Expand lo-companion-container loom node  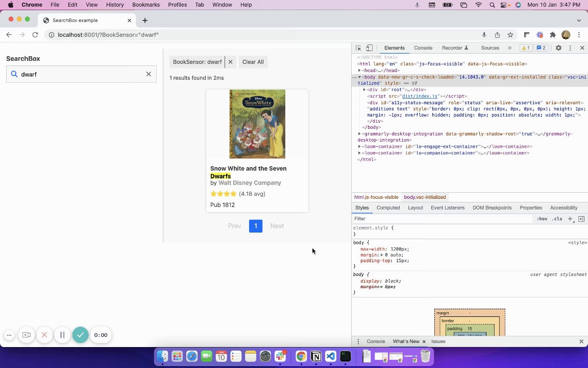[x=359, y=153]
